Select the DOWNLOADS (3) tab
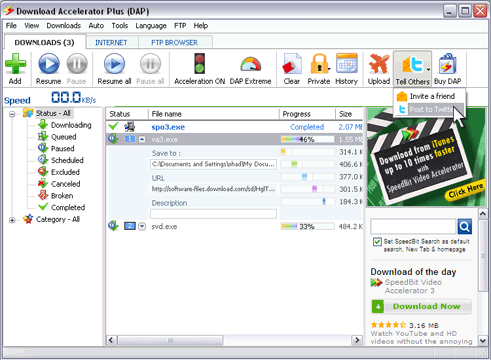The width and height of the screenshot is (491, 360). 44,42
